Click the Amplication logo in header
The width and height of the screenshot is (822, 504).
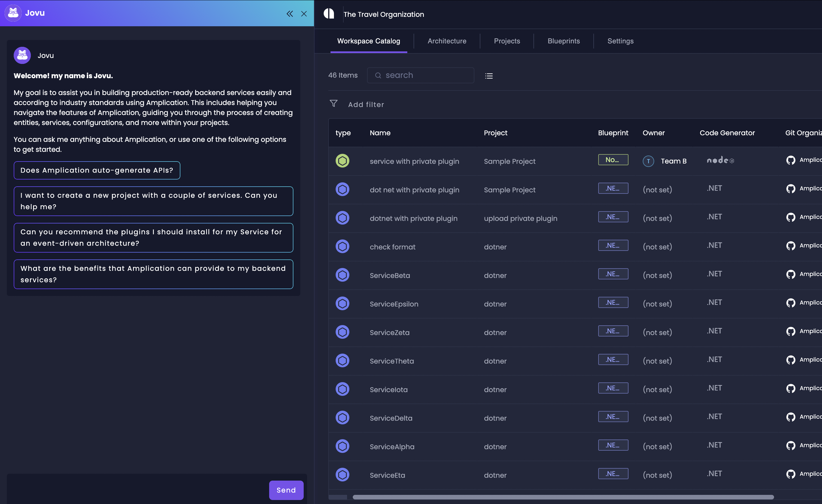click(329, 14)
